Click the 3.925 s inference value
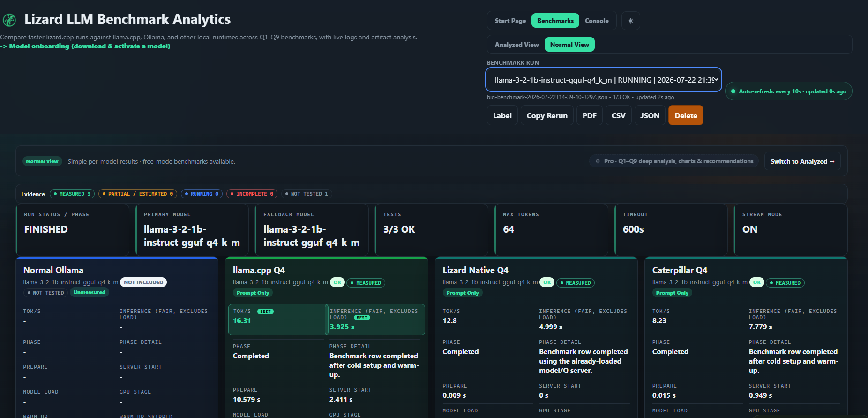This screenshot has width=868, height=418. 342,327
